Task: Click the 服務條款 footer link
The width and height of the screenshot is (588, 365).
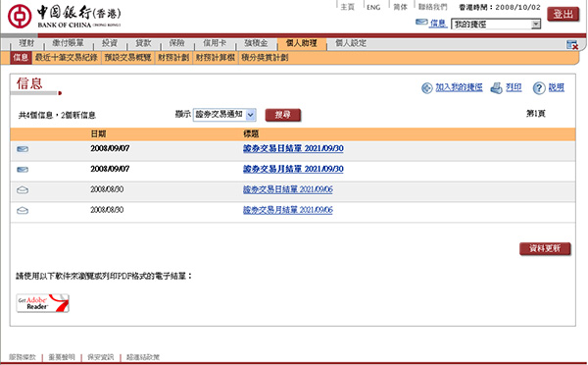Action: [23, 357]
